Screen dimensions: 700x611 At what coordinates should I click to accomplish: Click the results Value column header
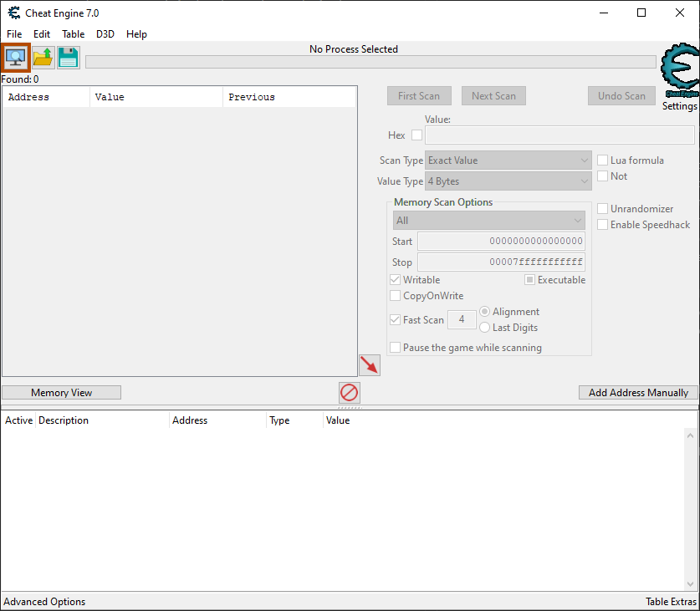point(156,97)
